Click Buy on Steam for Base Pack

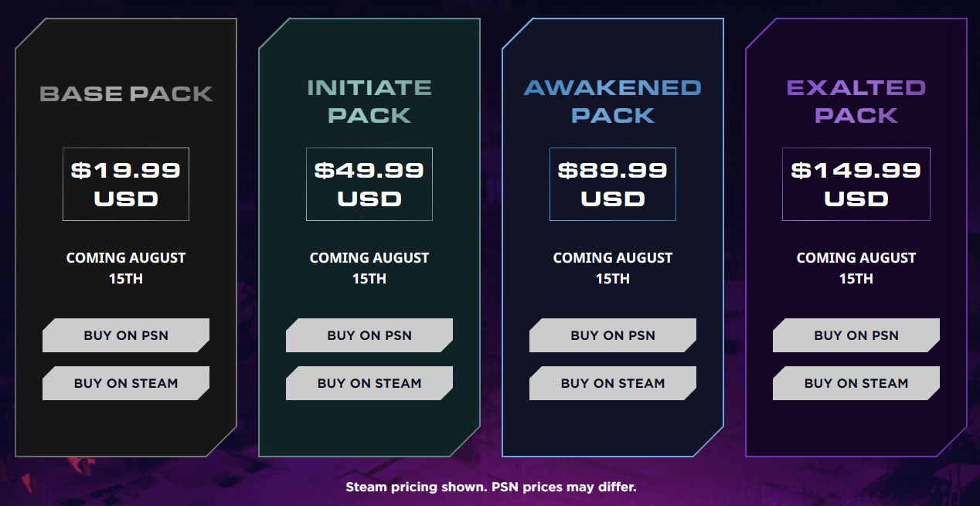click(x=126, y=383)
